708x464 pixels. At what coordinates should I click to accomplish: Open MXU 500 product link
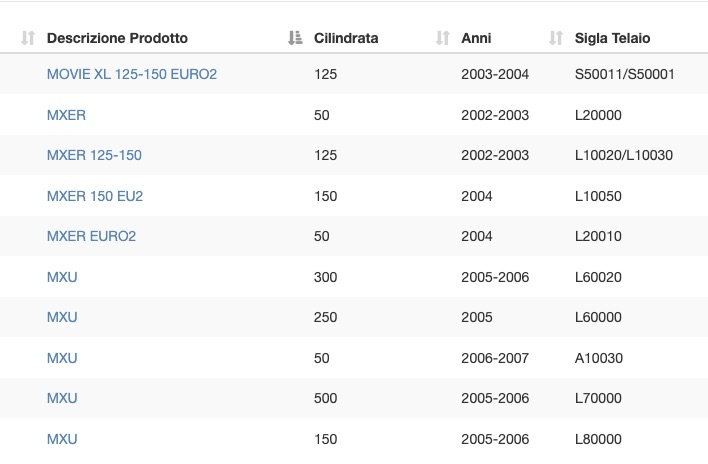[62, 398]
